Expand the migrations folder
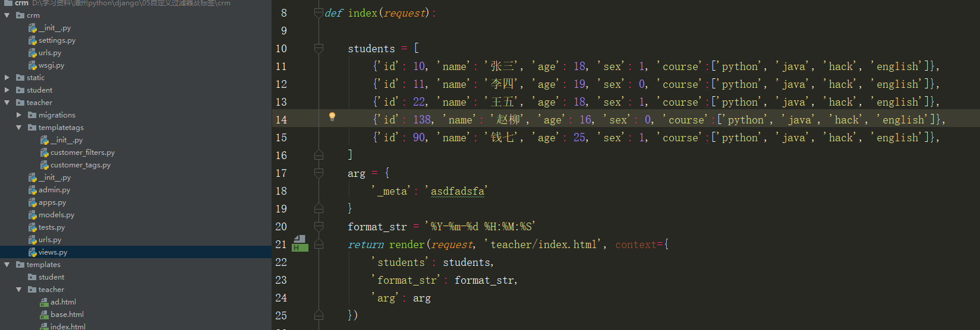This screenshot has width=980, height=330. tap(19, 115)
